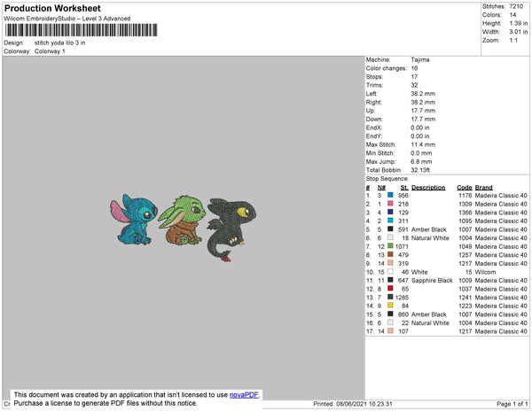
Task: Click the 'St.' column header
Action: point(404,188)
